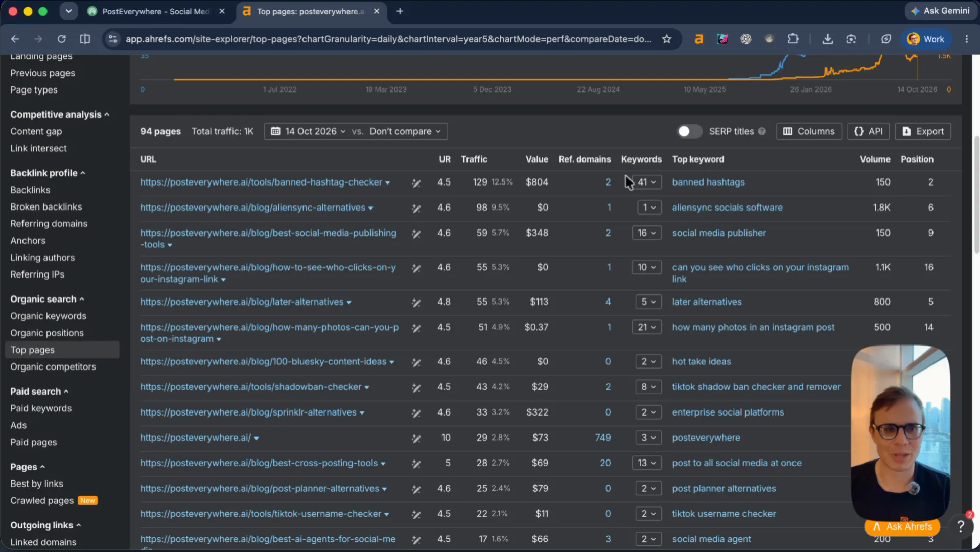Open the Don't compare dropdown
This screenshot has height=552, width=980.
[x=405, y=131]
